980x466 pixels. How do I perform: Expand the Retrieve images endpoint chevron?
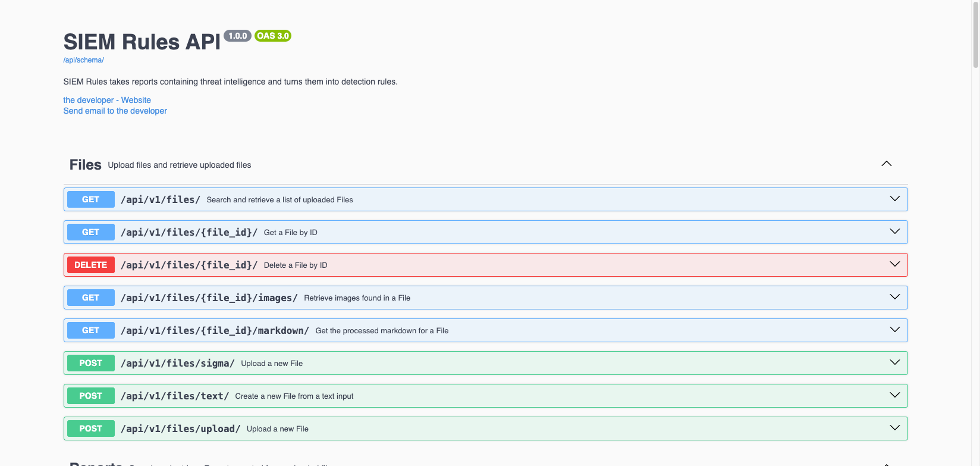894,297
